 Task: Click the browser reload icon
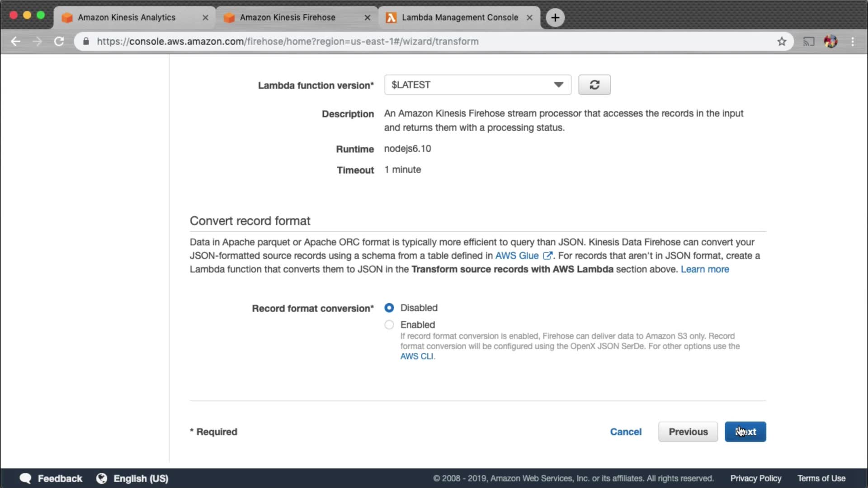coord(59,42)
